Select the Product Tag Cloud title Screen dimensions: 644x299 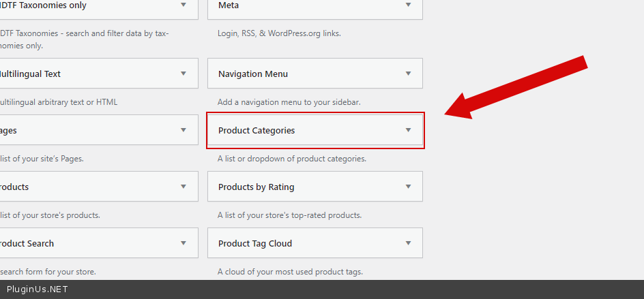(x=255, y=243)
